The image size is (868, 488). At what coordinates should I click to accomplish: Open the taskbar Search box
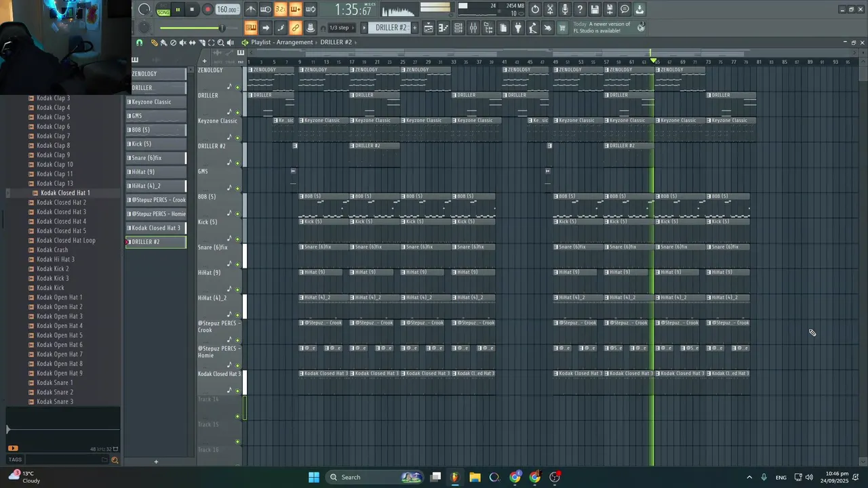[374, 477]
